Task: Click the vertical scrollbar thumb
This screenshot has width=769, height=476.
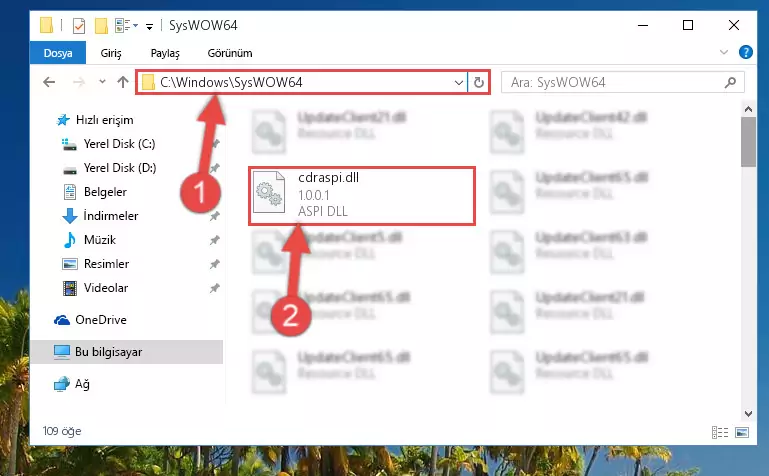Action: (748, 142)
